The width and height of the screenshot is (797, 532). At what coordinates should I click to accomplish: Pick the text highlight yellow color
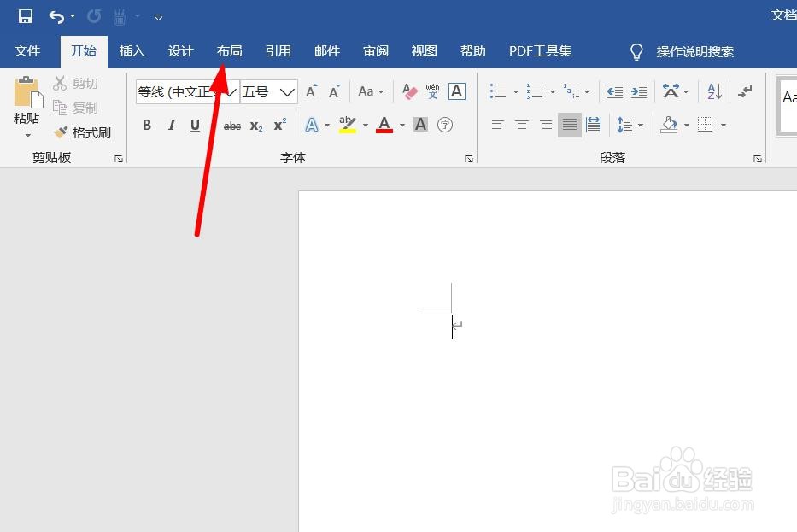coord(348,125)
